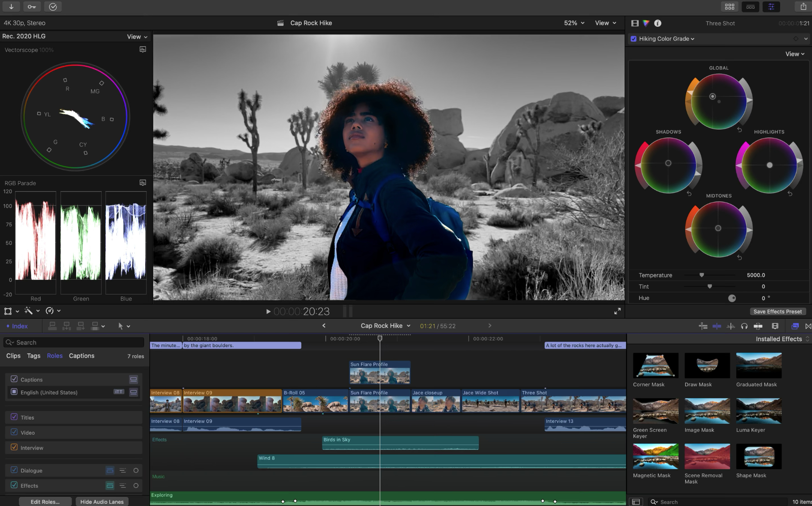This screenshot has height=506, width=812.
Task: Click the Hide Audio Lanes button
Action: pyautogui.click(x=102, y=501)
